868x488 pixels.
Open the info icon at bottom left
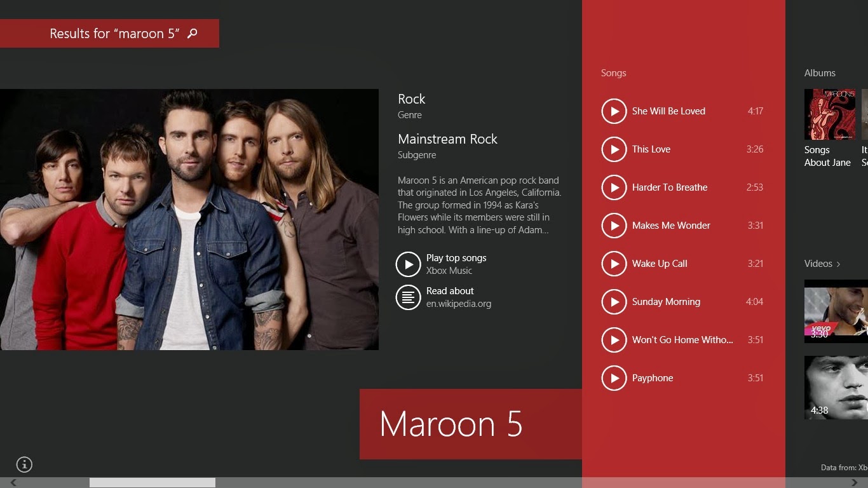point(24,464)
